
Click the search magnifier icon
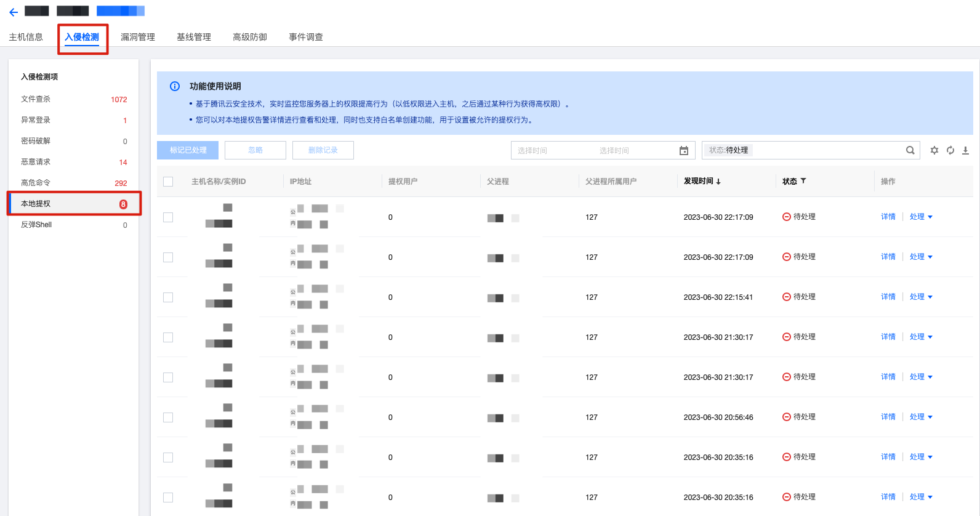click(910, 150)
